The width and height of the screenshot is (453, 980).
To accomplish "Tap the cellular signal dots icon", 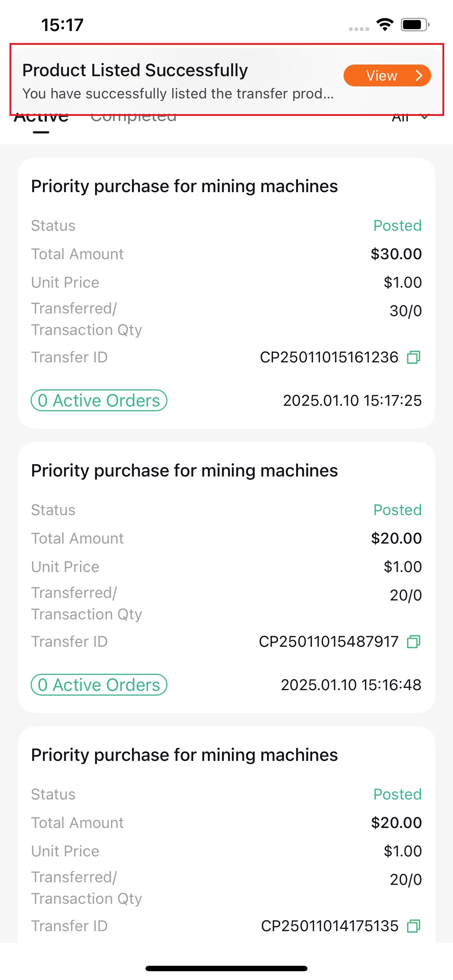I will (x=359, y=29).
